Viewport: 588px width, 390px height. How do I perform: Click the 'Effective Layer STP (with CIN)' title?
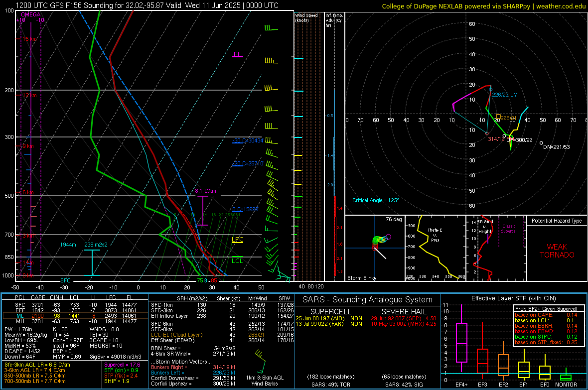(x=513, y=298)
